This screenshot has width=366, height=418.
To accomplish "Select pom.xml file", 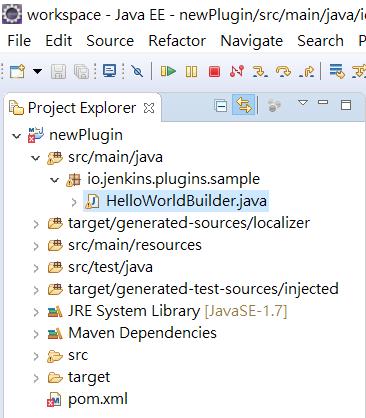I will point(98,399).
